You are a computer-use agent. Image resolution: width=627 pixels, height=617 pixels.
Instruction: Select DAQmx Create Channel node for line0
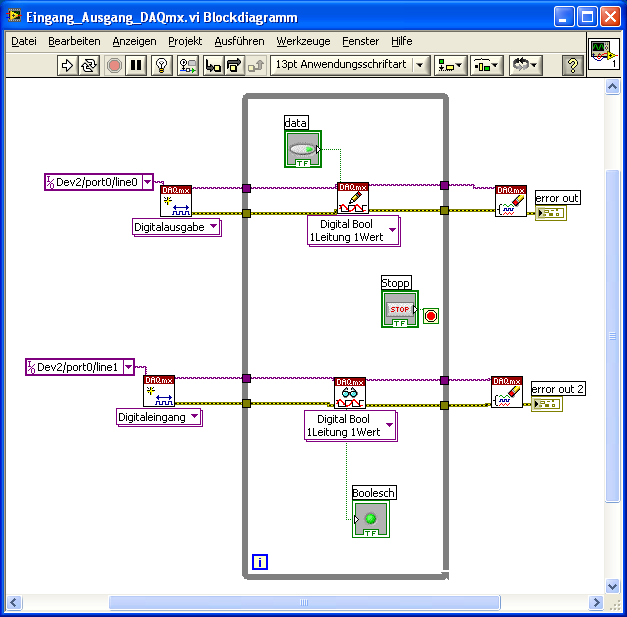tap(176, 201)
